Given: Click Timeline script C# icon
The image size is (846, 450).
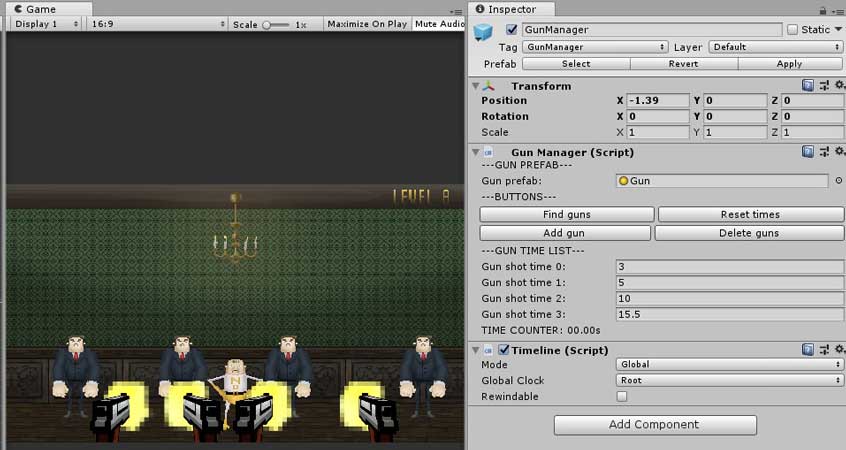Looking at the screenshot, I should coord(488,350).
